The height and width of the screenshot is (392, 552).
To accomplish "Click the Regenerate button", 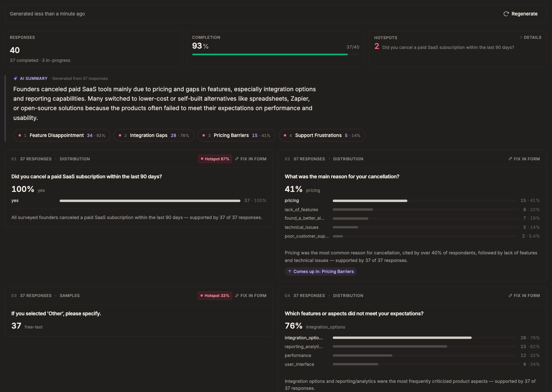I will [x=520, y=14].
